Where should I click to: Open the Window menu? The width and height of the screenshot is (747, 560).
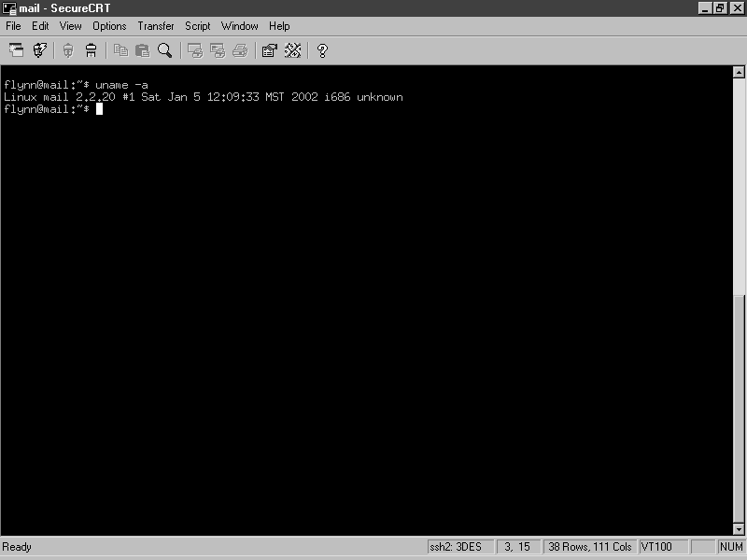tap(239, 26)
